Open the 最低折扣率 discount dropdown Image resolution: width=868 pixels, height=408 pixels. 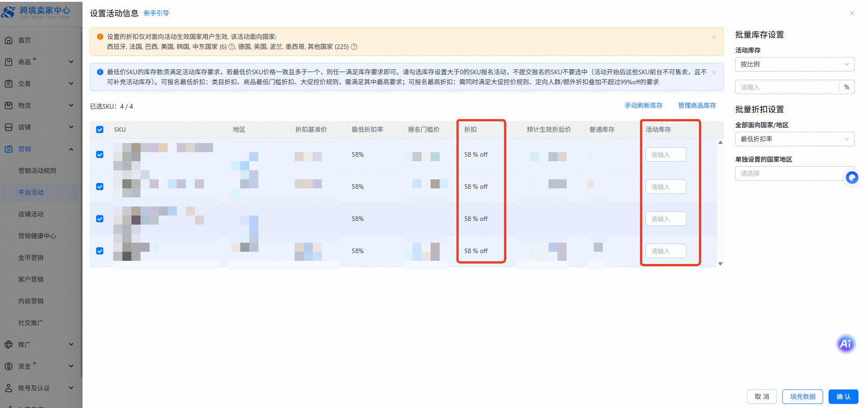(794, 139)
